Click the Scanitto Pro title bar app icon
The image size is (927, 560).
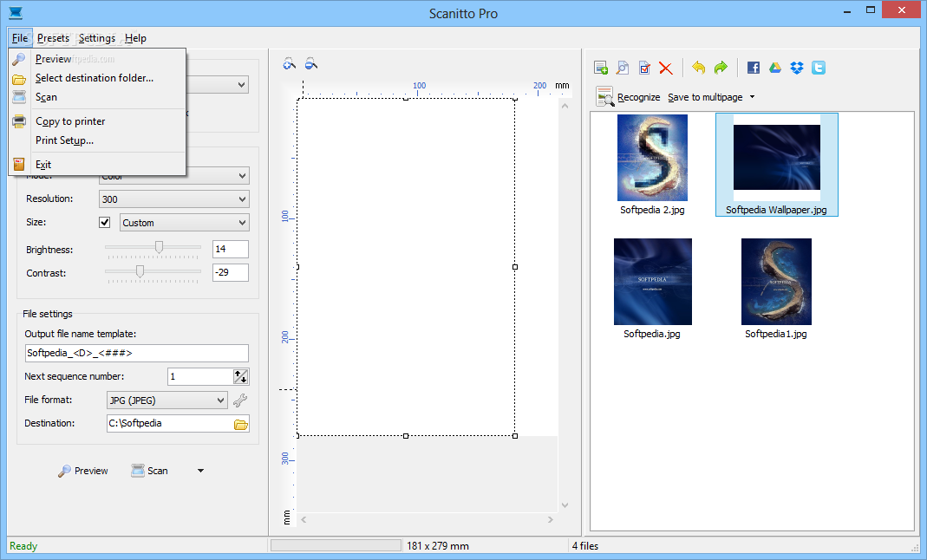tap(16, 12)
